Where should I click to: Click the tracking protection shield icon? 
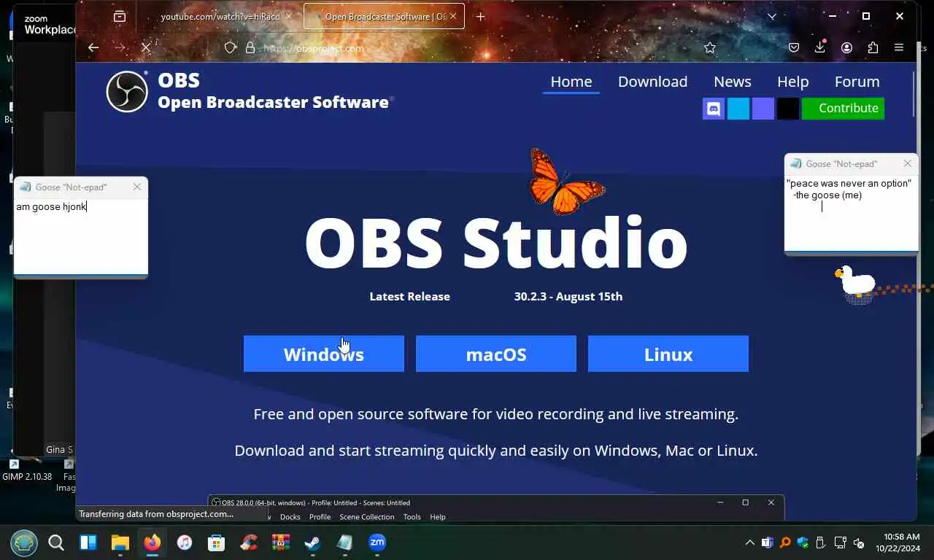click(231, 47)
